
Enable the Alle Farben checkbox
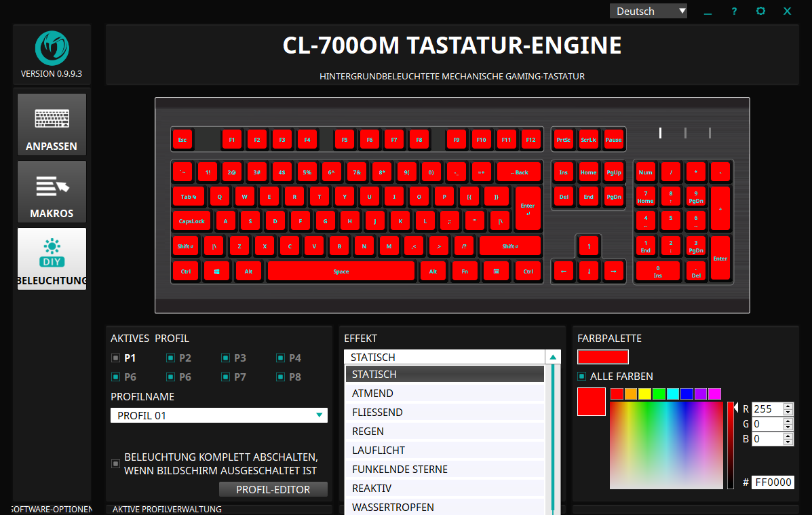coord(581,377)
